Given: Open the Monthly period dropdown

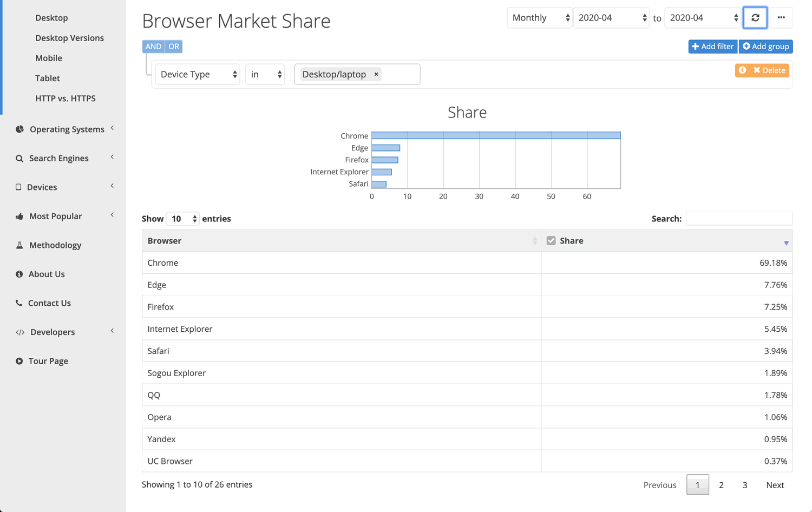Looking at the screenshot, I should click(x=539, y=17).
